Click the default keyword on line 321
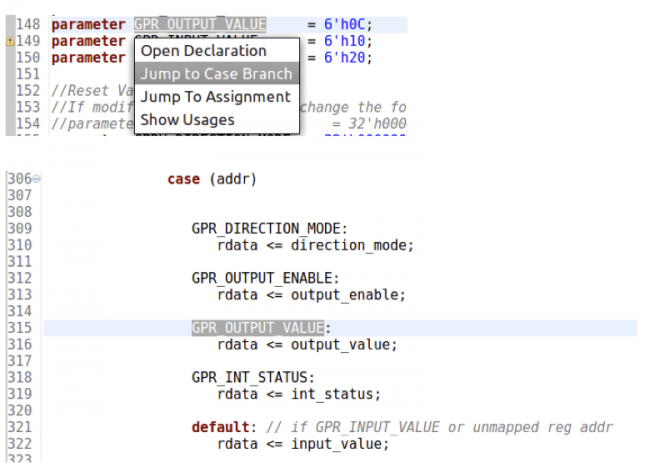This screenshot has height=468, width=650. (x=220, y=427)
